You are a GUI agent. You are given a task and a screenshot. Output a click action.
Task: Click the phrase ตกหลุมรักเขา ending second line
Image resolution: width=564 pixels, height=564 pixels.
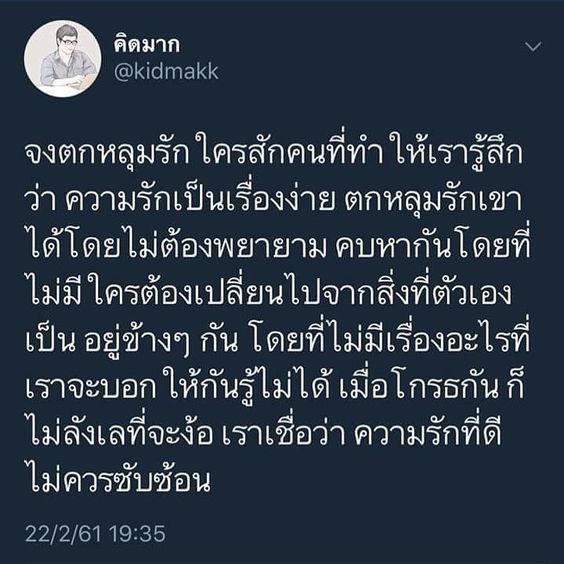click(433, 200)
